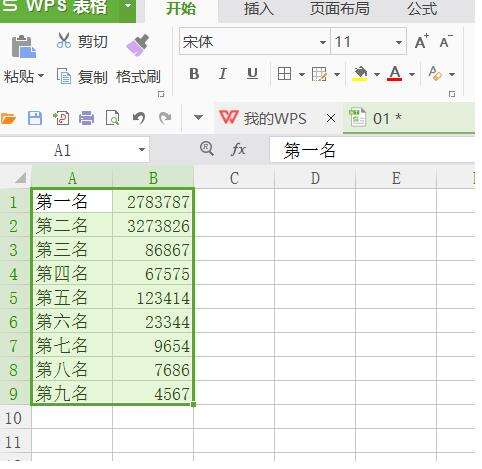Click the Undo arrow icon
482x469 pixels.
coord(139,118)
